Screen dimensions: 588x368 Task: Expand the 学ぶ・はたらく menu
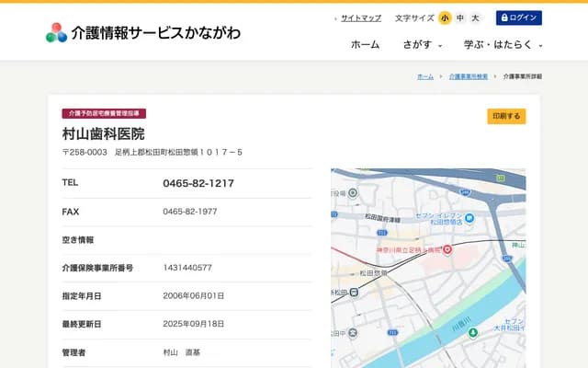pos(503,45)
